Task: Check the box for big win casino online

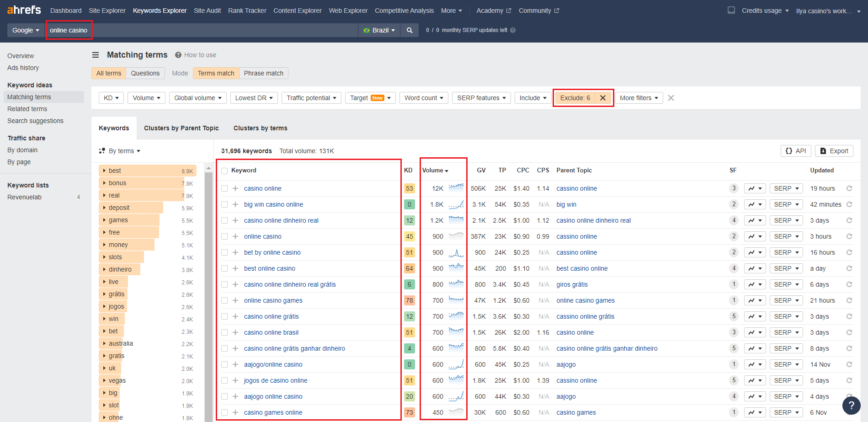Action: [x=224, y=204]
